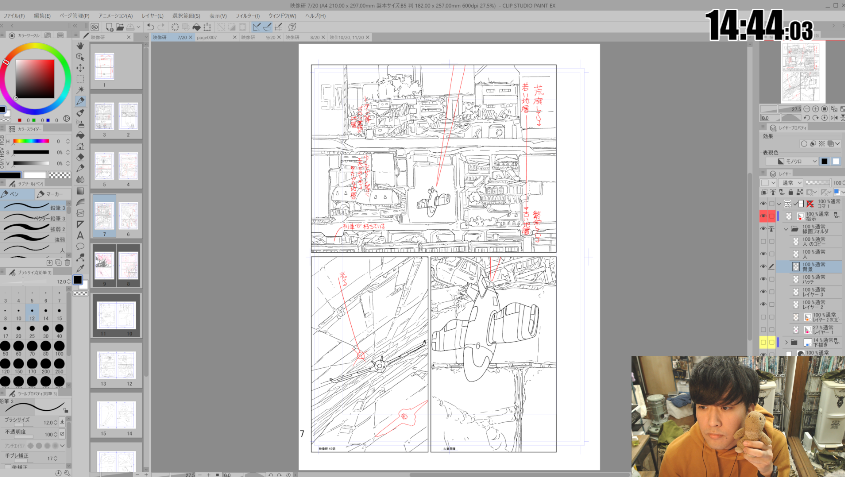The image size is (845, 477).
Task: Open page 9 thumbnail in page manager
Action: click(104, 266)
